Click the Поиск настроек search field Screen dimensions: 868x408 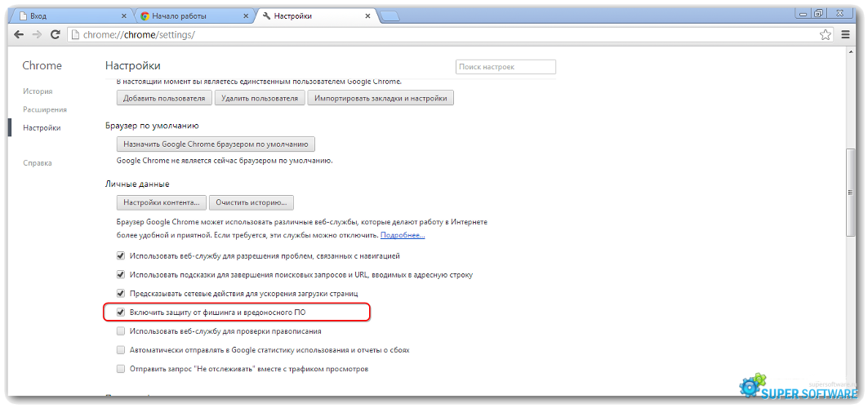click(505, 67)
